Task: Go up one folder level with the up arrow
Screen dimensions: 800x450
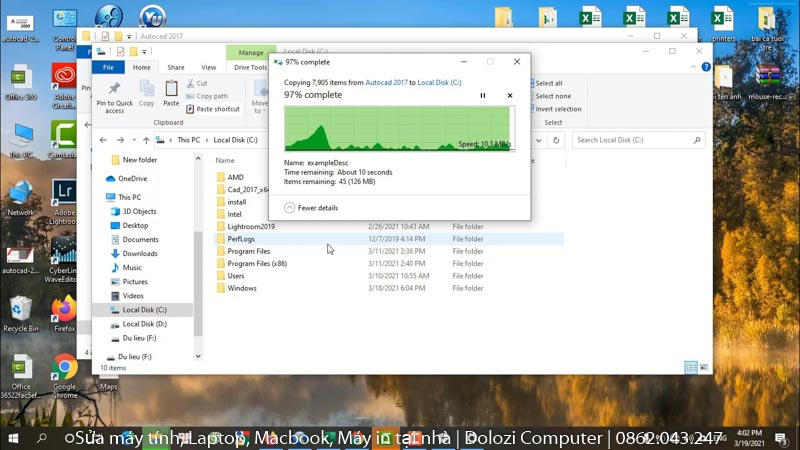Action: [x=146, y=140]
